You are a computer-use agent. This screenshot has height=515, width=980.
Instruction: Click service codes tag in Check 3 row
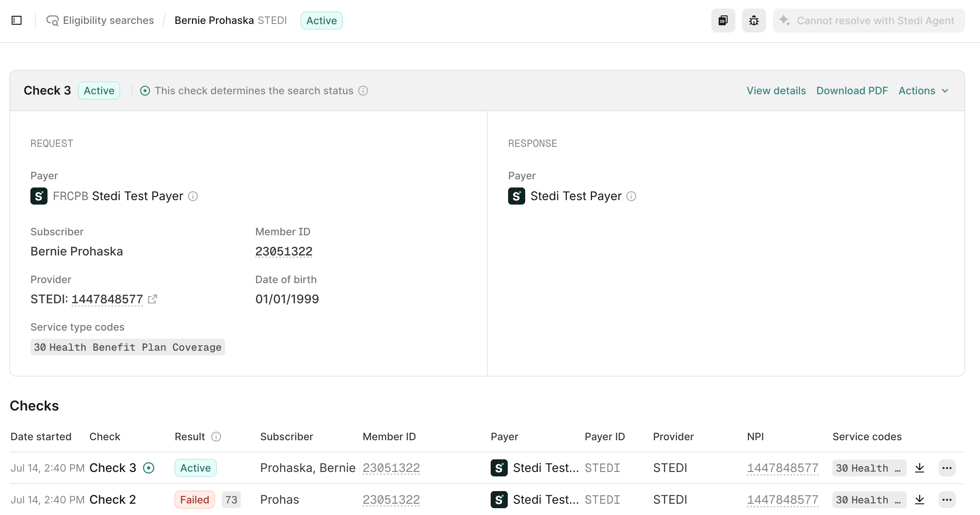(869, 468)
